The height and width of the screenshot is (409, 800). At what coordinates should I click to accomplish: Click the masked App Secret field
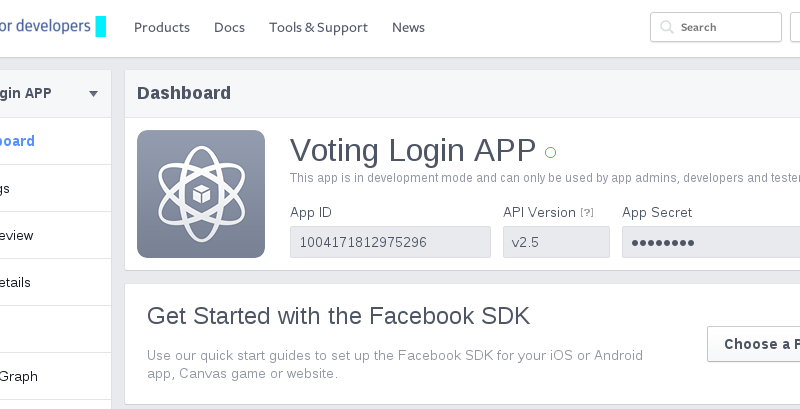point(711,242)
